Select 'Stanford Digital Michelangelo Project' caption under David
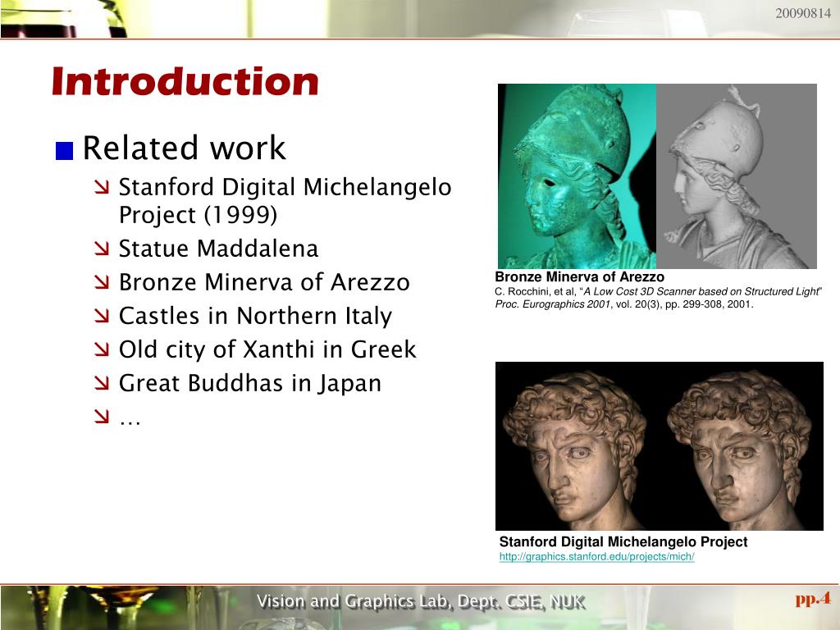Screen dimensions: 840x630 click(x=623, y=541)
